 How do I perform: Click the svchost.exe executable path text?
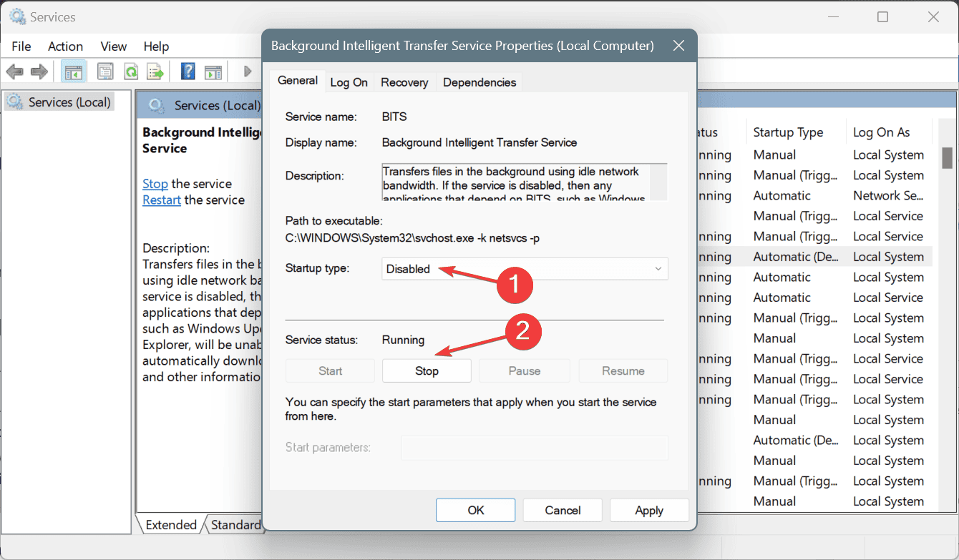(412, 237)
